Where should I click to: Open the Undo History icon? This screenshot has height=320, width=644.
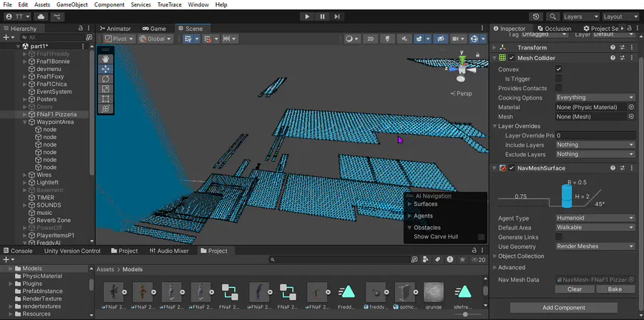coord(536,16)
